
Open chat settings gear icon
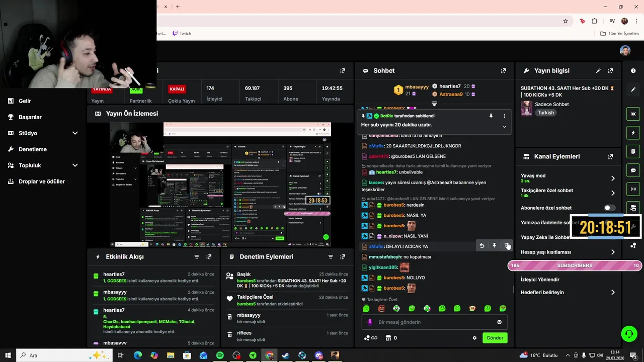point(474,338)
